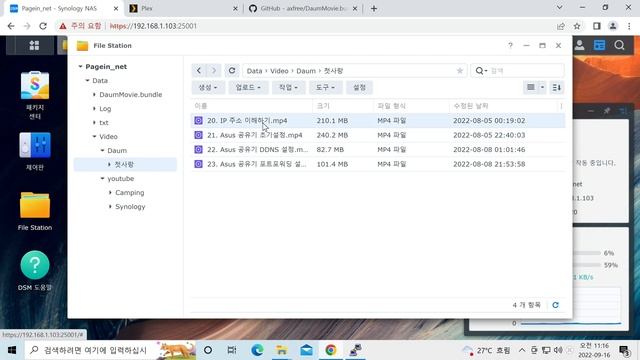
Task: Open DSM widgets panel icon
Action: pos(599,45)
